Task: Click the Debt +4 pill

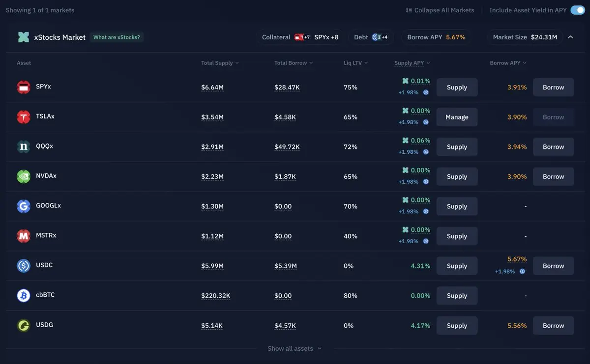Action: coord(371,37)
